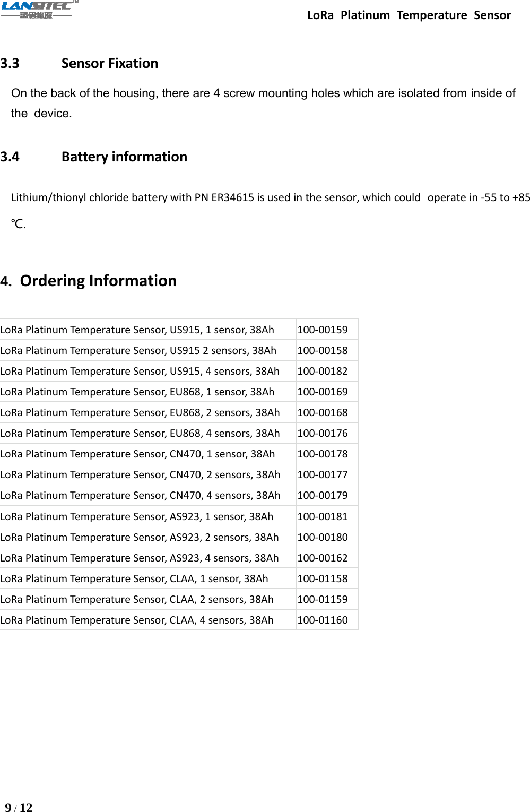Select part number 100-00159

pos(323,330)
